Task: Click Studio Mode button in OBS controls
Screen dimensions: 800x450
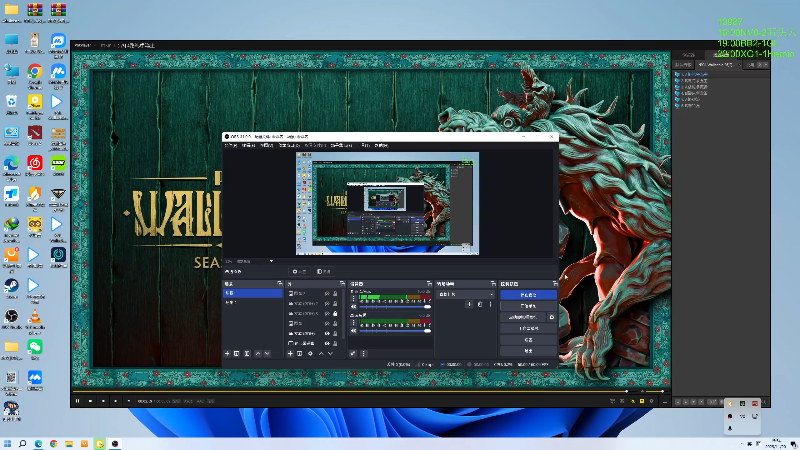Action: [x=529, y=328]
